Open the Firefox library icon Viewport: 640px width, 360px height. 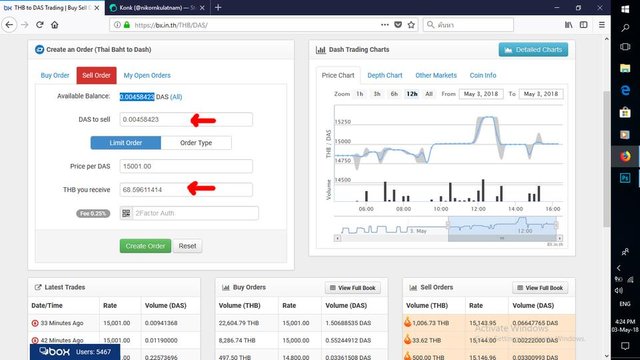coord(569,25)
